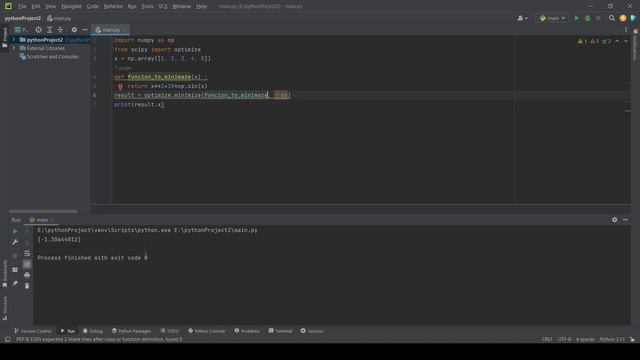This screenshot has height=360, width=640.
Task: Open the Python Console tool window
Action: tap(207, 331)
